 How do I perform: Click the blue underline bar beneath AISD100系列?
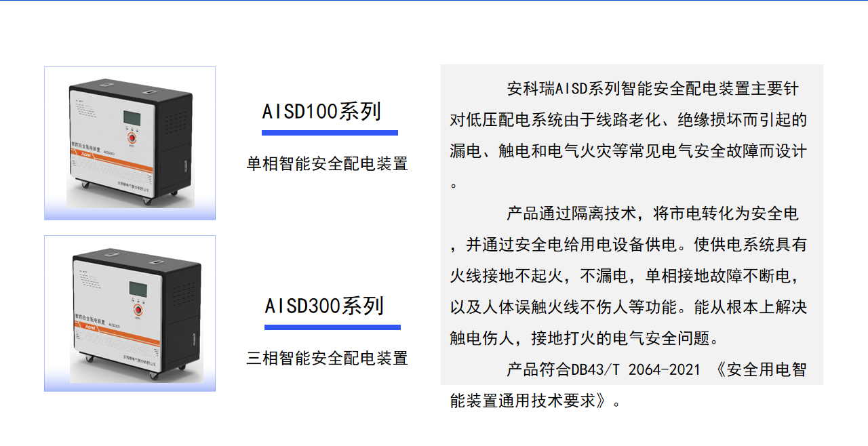[x=330, y=133]
